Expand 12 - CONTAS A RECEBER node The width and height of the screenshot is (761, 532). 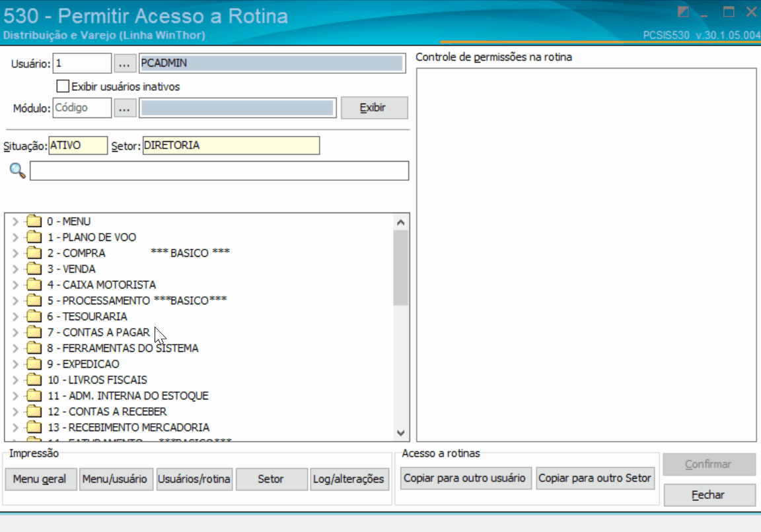tap(15, 412)
